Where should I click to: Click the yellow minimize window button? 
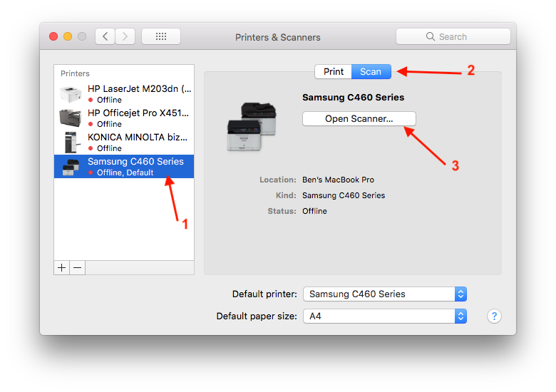coord(68,36)
